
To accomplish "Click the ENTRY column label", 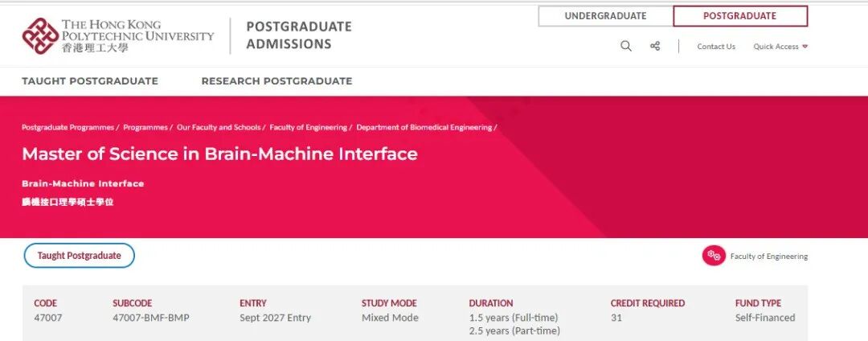I will click(x=253, y=303).
